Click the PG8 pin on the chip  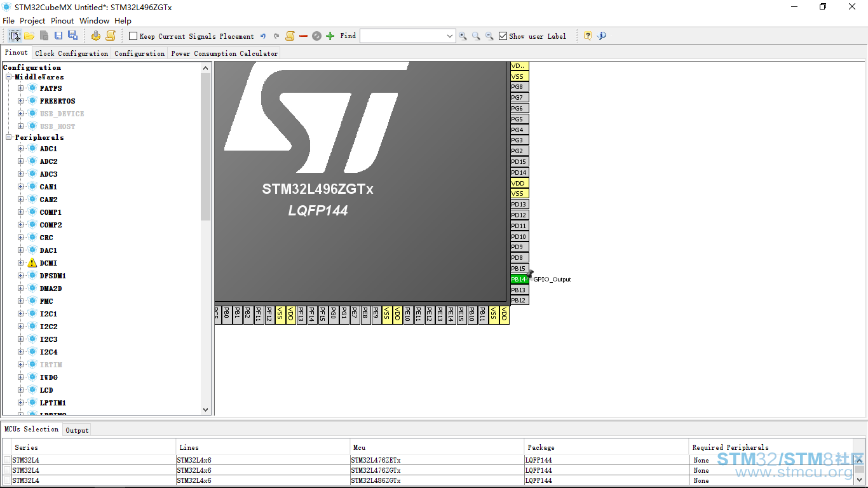519,86
